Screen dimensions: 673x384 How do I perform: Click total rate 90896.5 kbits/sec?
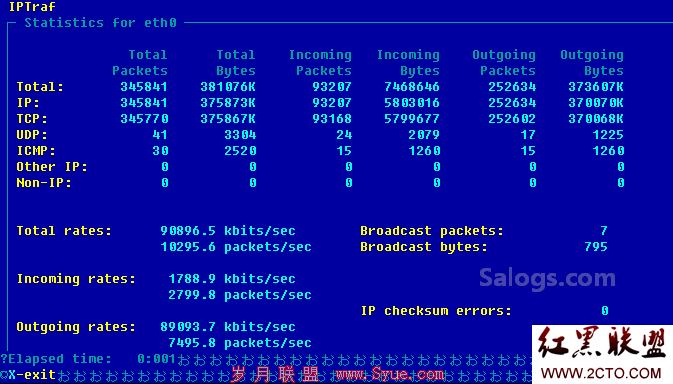tap(228, 231)
